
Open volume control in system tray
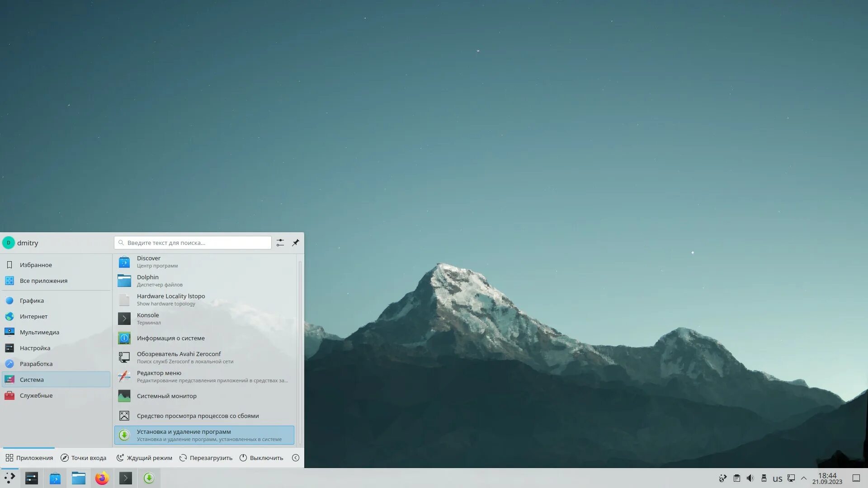click(x=750, y=478)
